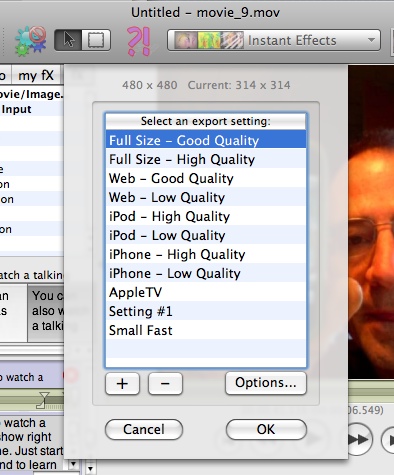The height and width of the screenshot is (475, 394).
Task: Choose the AppleTV export setting
Action: 206,292
